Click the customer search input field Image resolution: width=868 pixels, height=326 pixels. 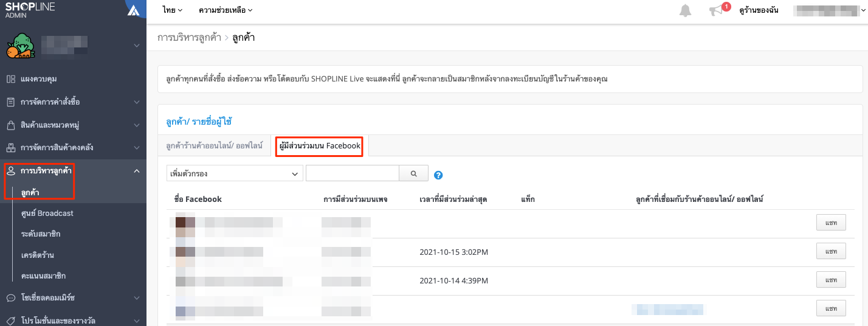point(353,173)
